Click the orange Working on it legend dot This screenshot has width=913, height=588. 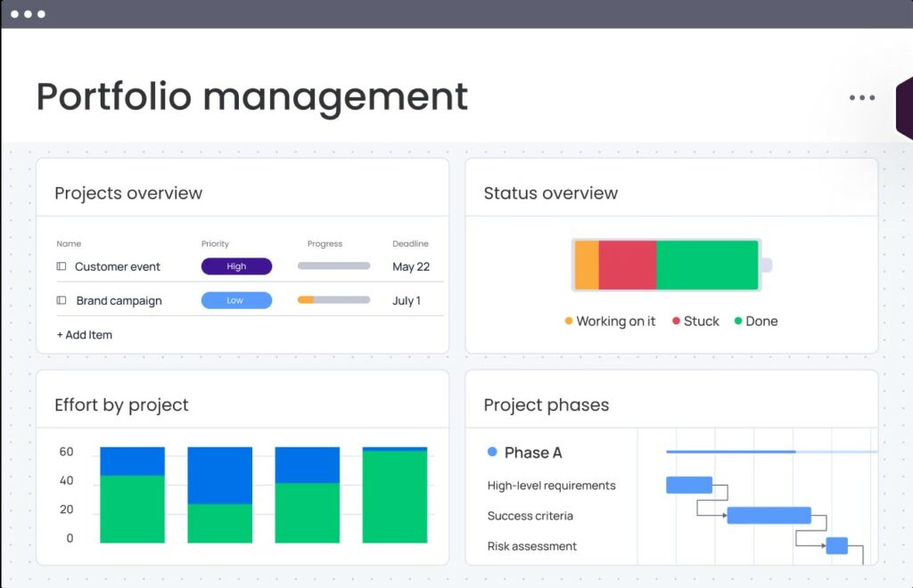tap(568, 321)
